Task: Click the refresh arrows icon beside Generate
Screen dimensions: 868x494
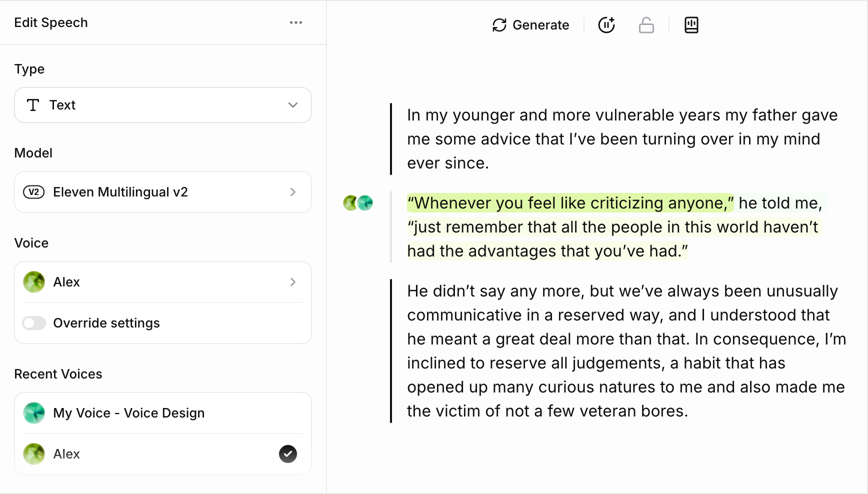Action: point(498,24)
